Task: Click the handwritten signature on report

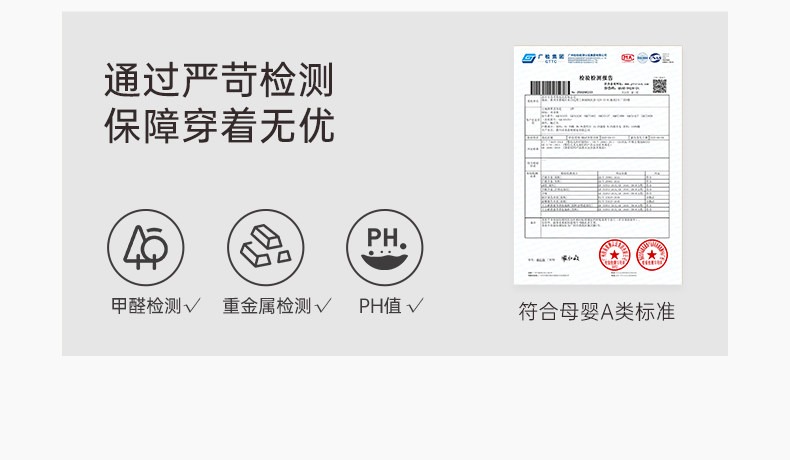Action: coord(570,258)
